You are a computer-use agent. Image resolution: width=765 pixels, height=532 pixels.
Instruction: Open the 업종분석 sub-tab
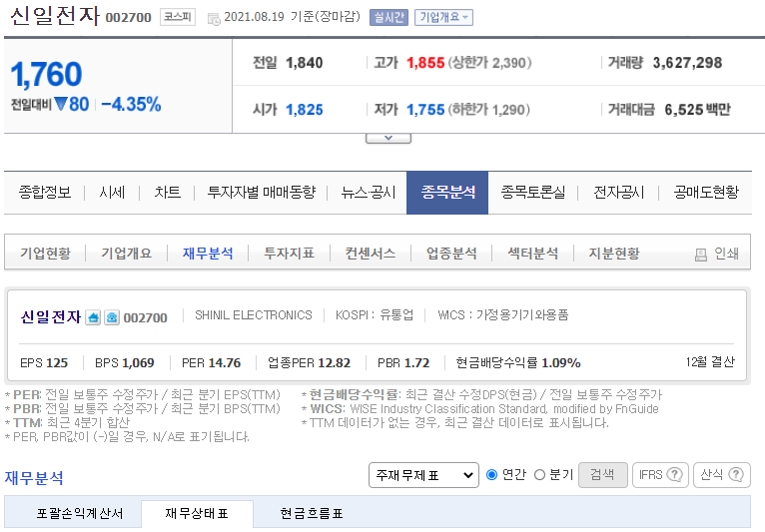(451, 254)
